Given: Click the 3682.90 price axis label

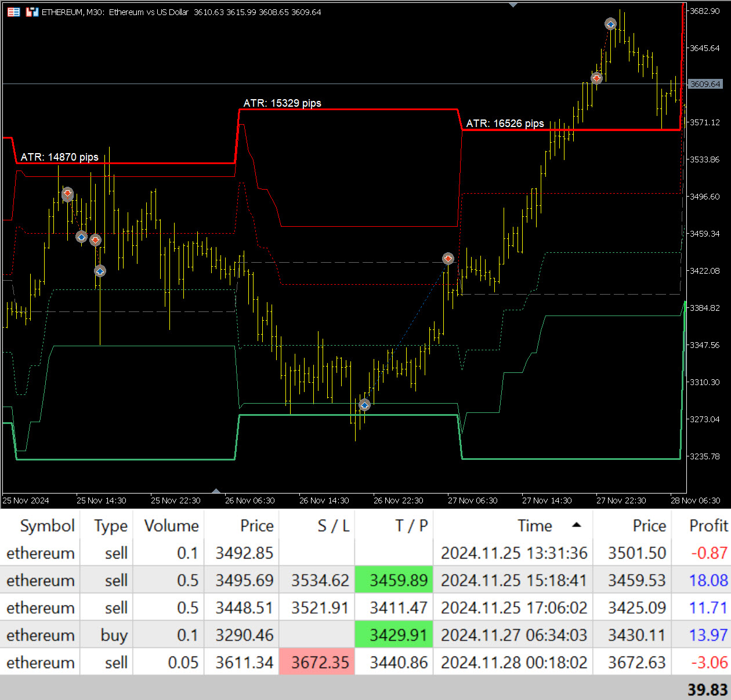Looking at the screenshot, I should (x=704, y=11).
